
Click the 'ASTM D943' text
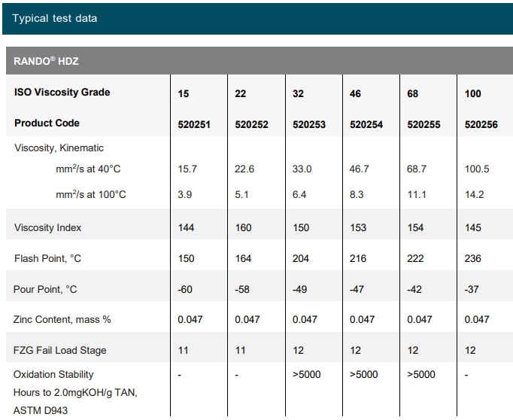pos(39,410)
